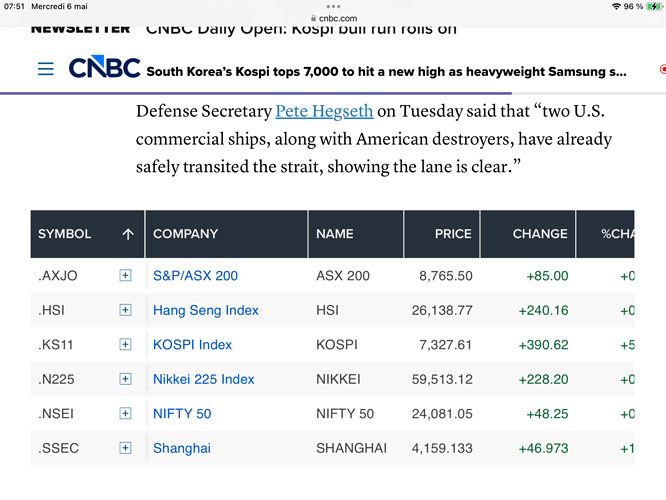Screen dimensions: 666x500
Task: Tap the three-dot multitasking control
Action: tap(333, 6)
